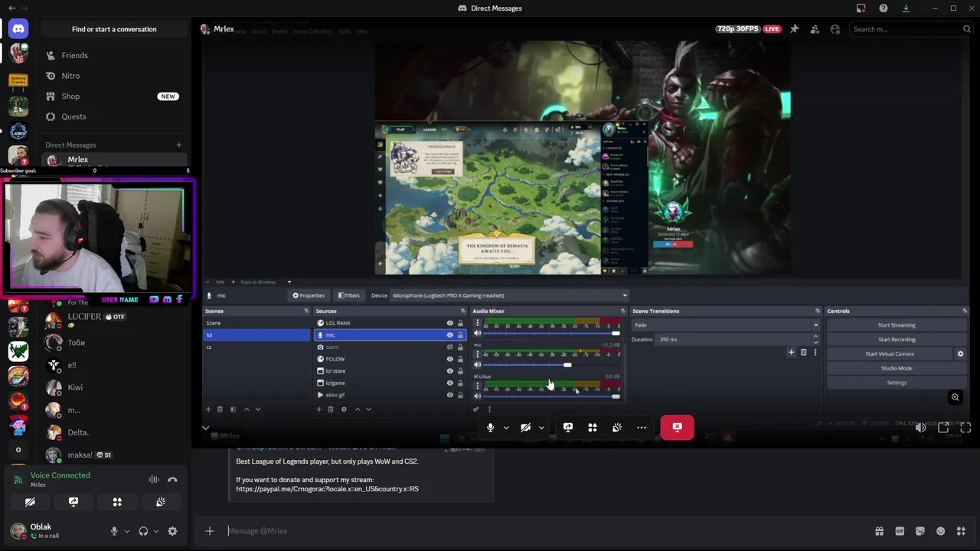Toggle visibility of caam source
The width and height of the screenshot is (980, 551).
tap(450, 347)
